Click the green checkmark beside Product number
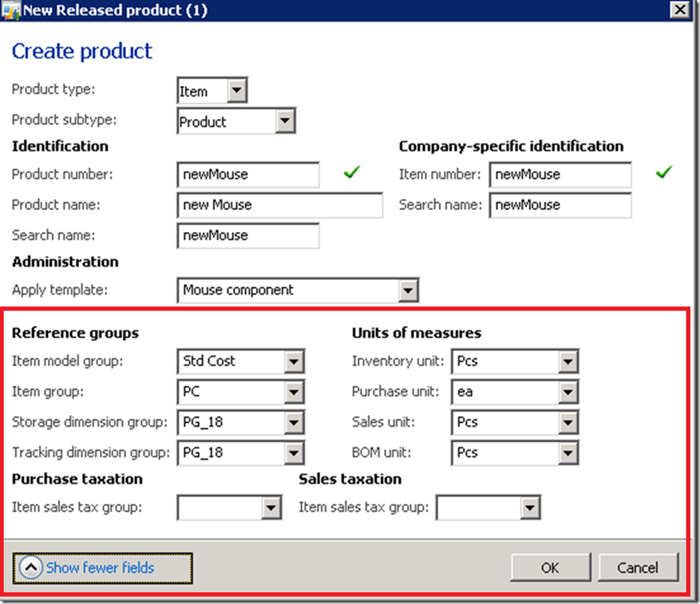Image resolution: width=700 pixels, height=604 pixels. point(352,172)
